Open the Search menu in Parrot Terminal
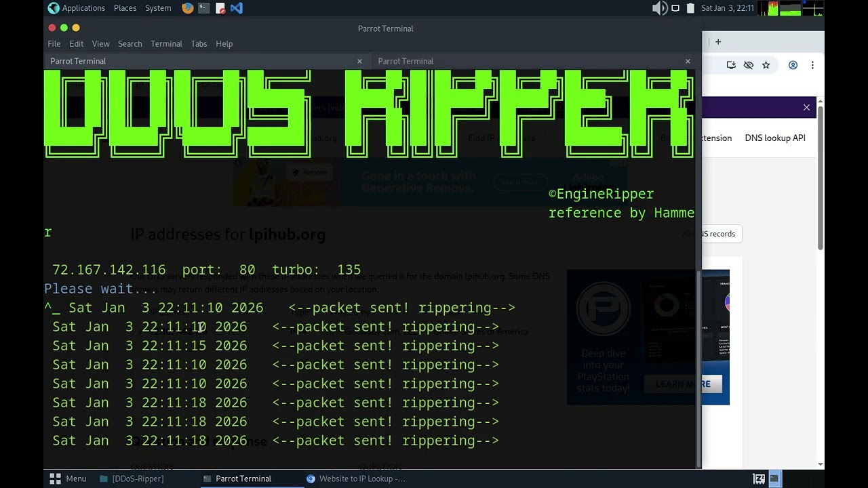Viewport: 868px width, 488px height. click(130, 43)
